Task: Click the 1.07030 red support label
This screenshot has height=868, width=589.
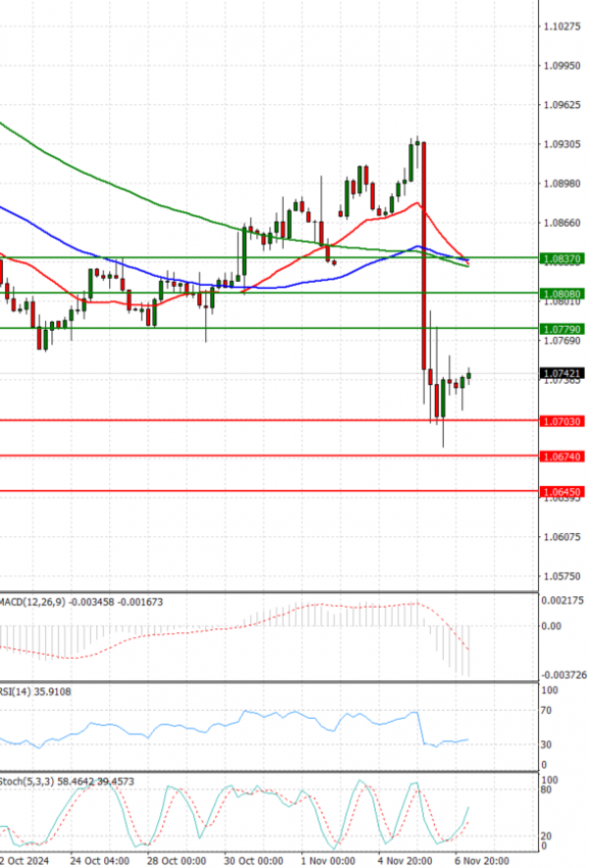Action: tap(562, 421)
